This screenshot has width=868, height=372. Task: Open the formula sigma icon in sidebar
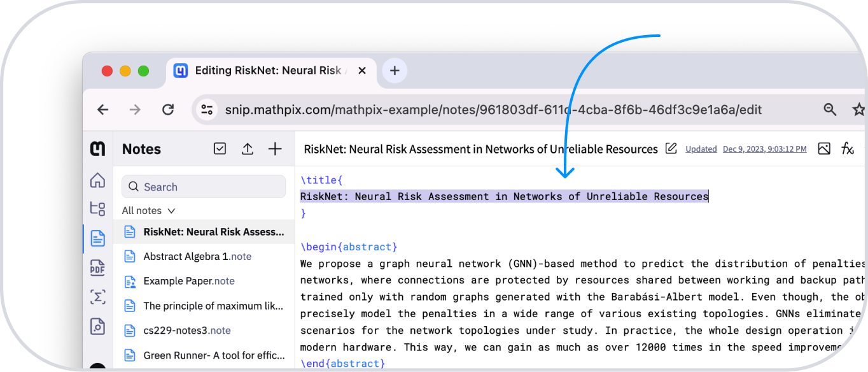click(97, 297)
